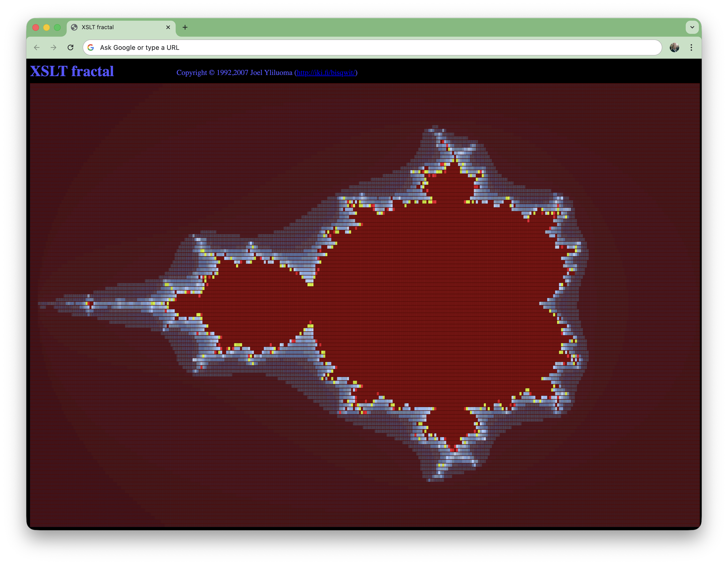This screenshot has height=565, width=728.
Task: Click the browser back navigation arrow
Action: pos(37,47)
